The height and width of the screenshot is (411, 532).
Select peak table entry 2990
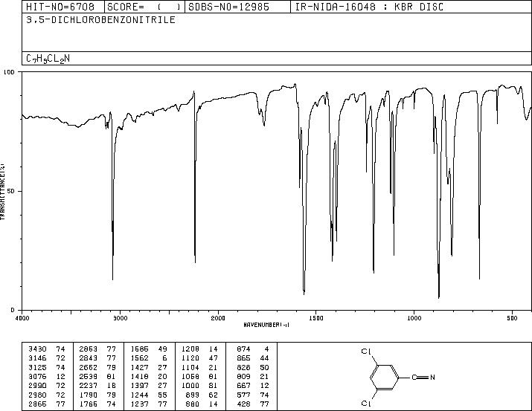tap(46, 386)
